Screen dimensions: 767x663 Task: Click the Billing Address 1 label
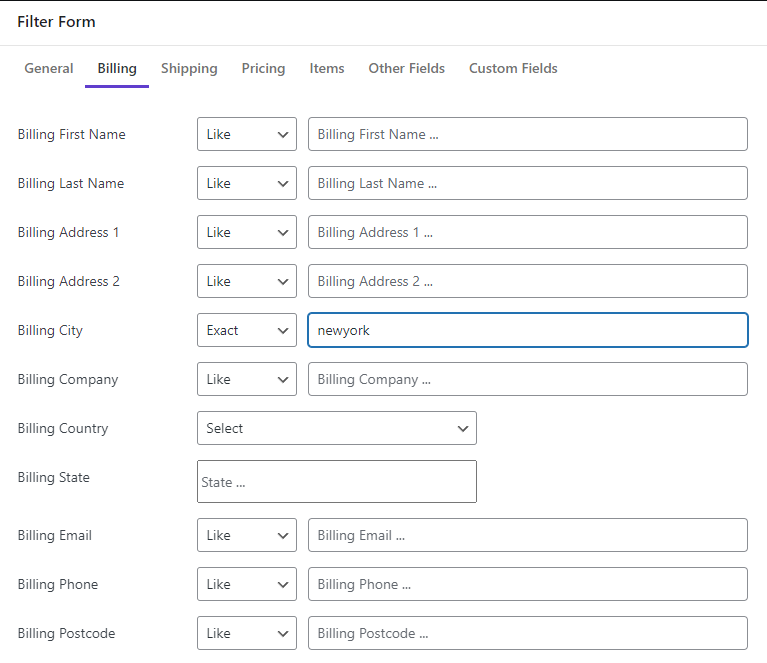point(68,232)
